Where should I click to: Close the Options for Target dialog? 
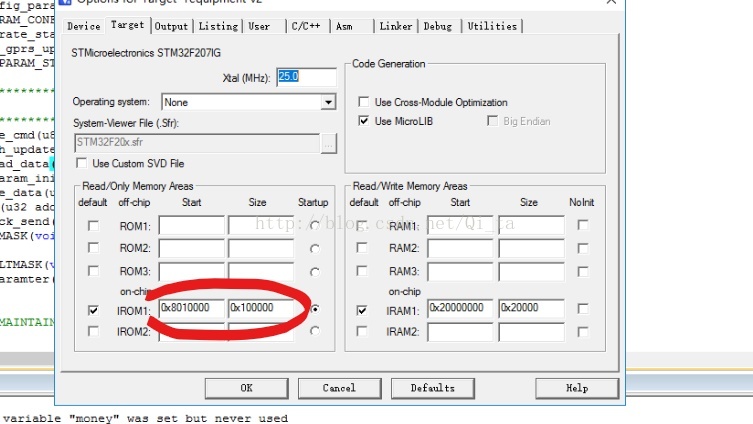(x=611, y=2)
